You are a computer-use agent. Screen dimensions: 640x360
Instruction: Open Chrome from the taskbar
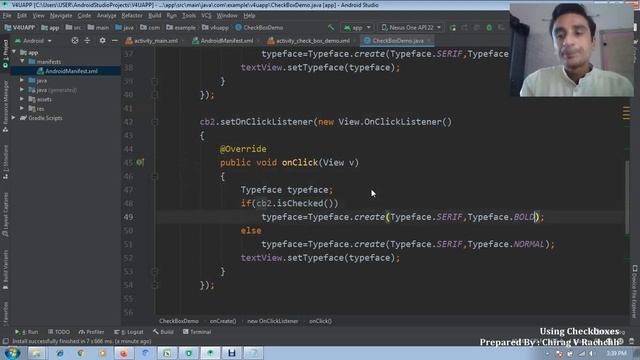(81, 353)
